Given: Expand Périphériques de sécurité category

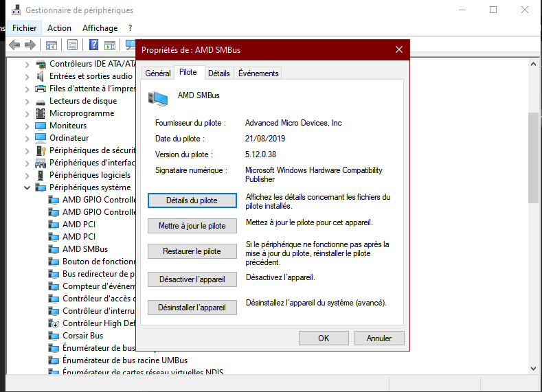Looking at the screenshot, I should point(27,151).
